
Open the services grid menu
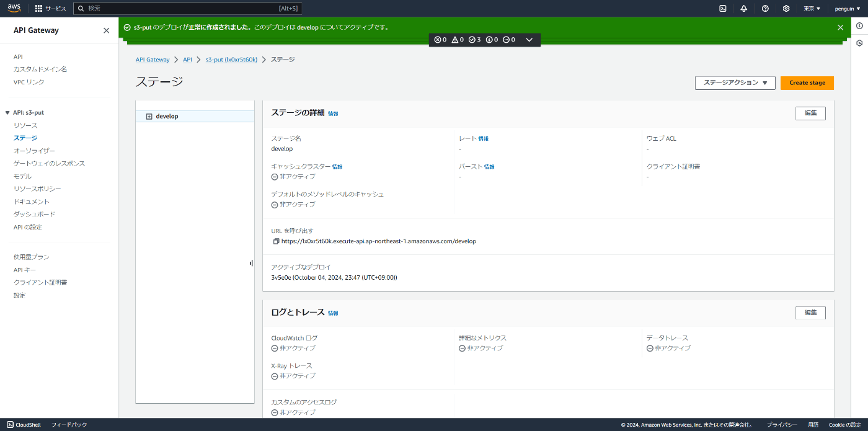(x=50, y=9)
